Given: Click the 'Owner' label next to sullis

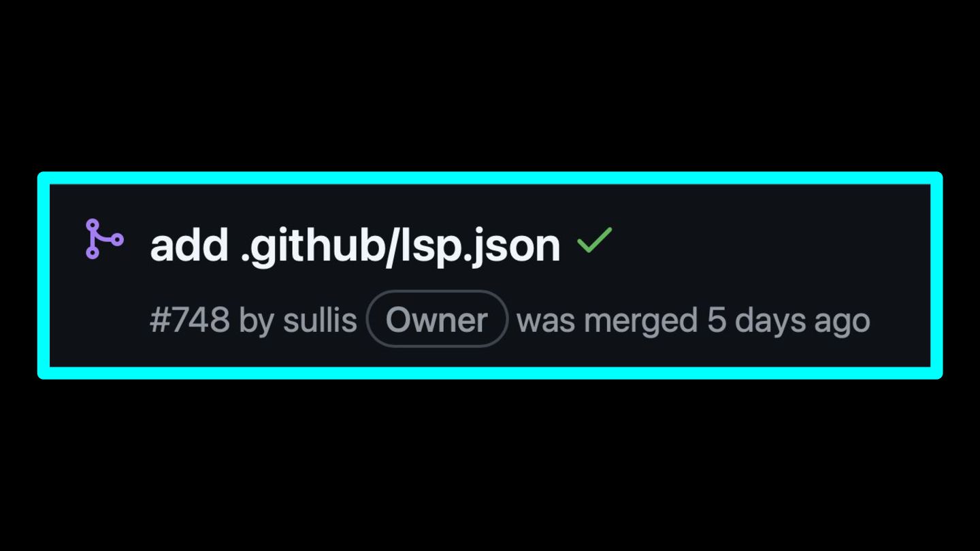Looking at the screenshot, I should [x=437, y=319].
